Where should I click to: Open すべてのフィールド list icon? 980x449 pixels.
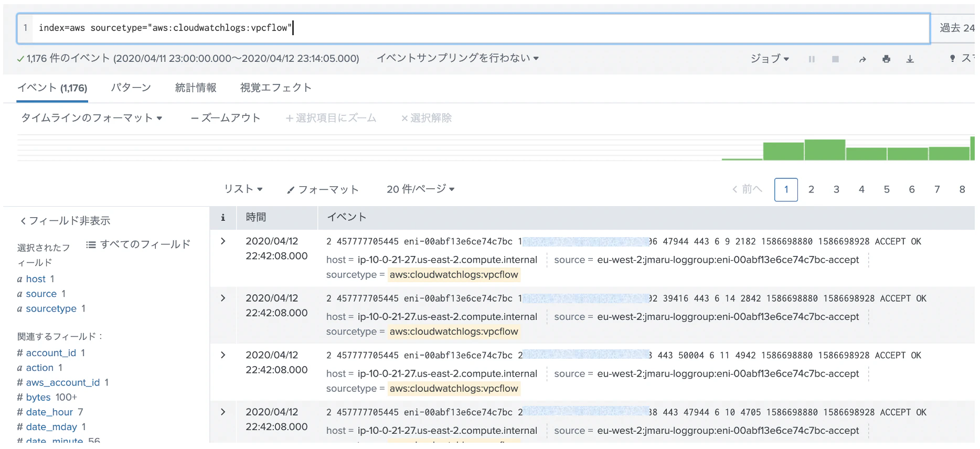91,244
